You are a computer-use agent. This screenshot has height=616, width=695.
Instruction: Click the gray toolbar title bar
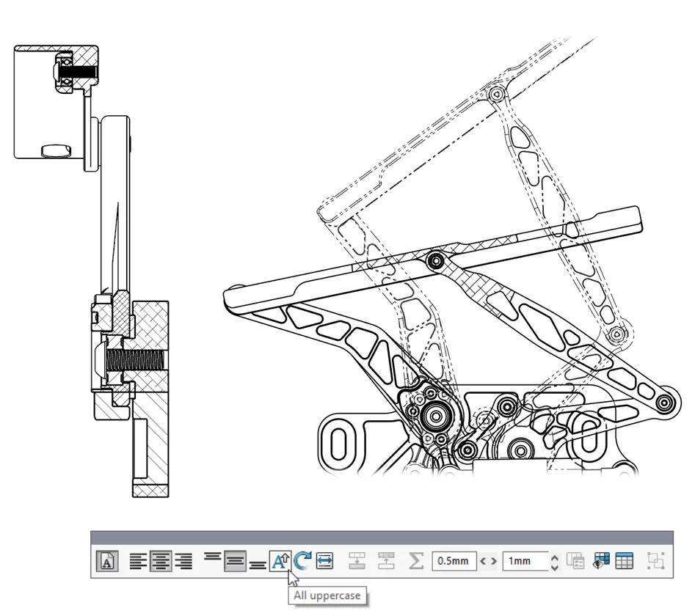[x=382, y=537]
